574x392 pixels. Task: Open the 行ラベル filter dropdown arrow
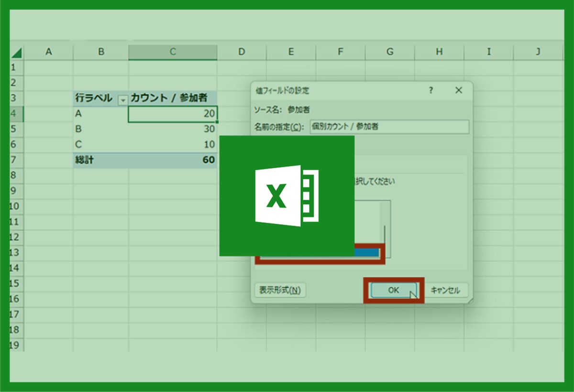[x=123, y=99]
